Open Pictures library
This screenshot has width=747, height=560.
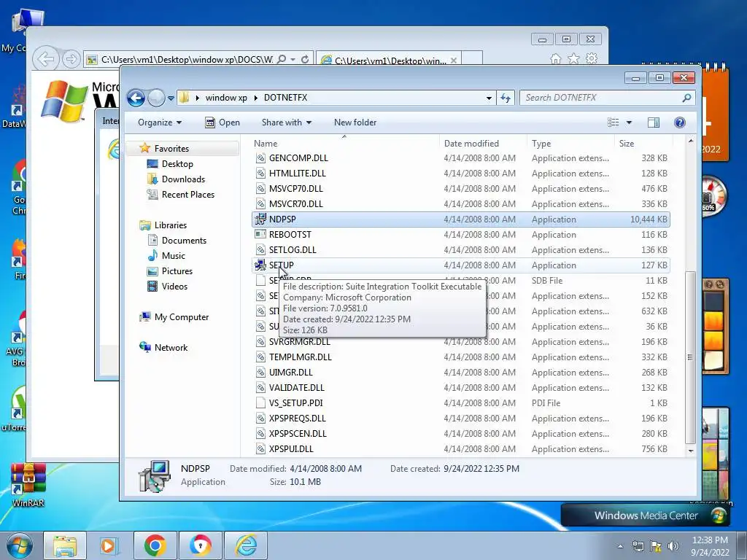[x=177, y=271]
